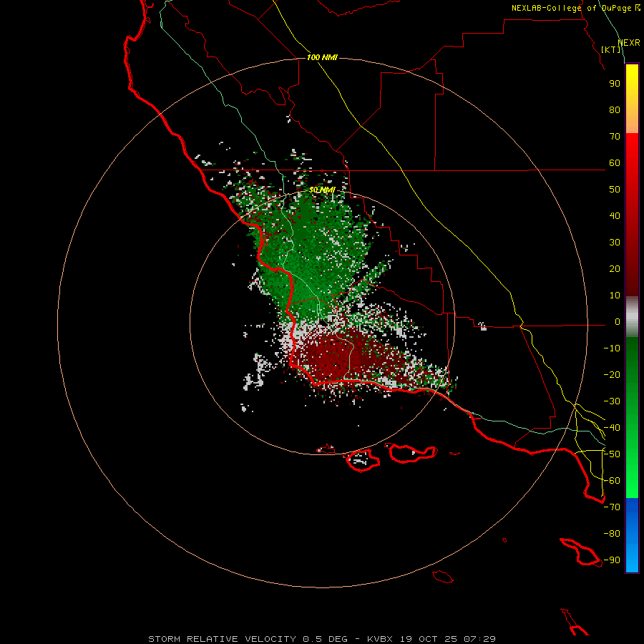Click the scale value 80
This screenshot has width=644, height=644.
(x=615, y=109)
